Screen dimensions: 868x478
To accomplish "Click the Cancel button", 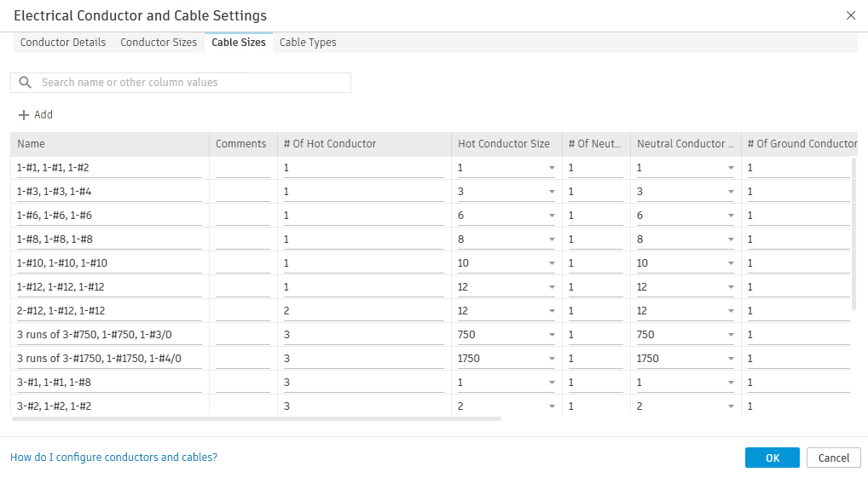I will (834, 458).
